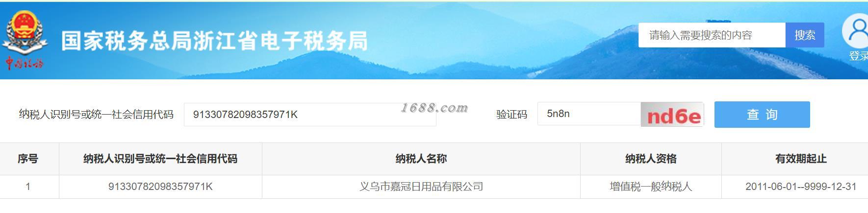Image resolution: width=868 pixels, height=213 pixels.
Task: Click the 登录 login label
Action: pos(858,56)
